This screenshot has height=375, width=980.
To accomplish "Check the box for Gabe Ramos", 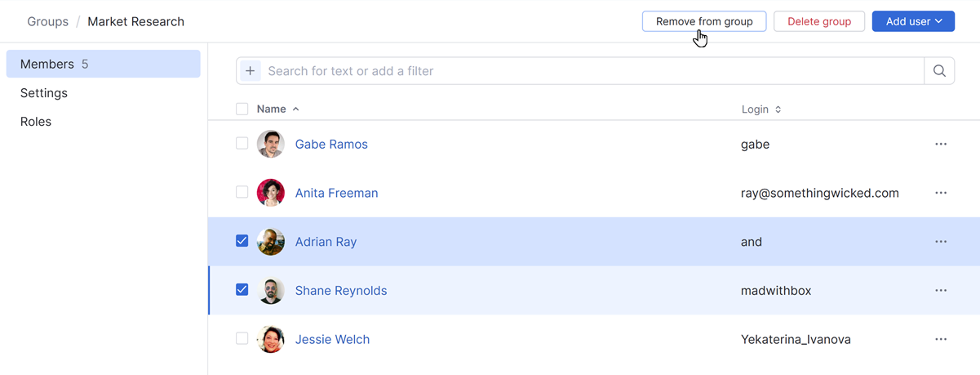I will click(242, 143).
